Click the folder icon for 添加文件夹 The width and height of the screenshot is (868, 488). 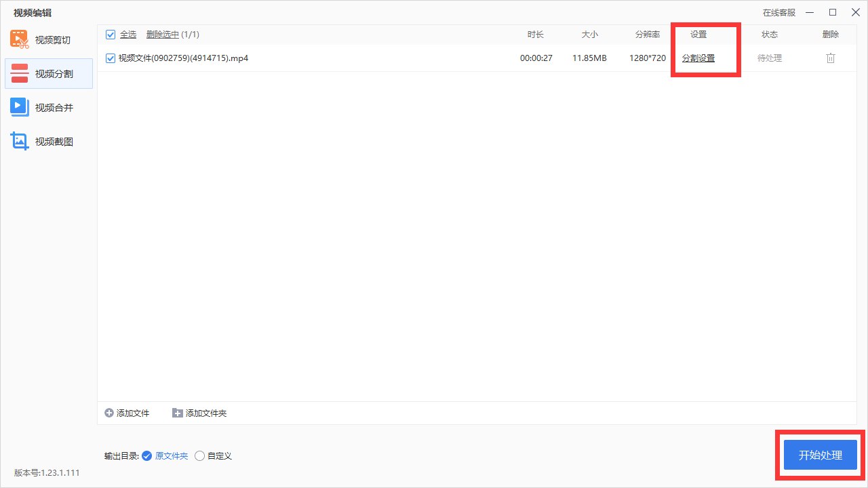[x=178, y=413]
